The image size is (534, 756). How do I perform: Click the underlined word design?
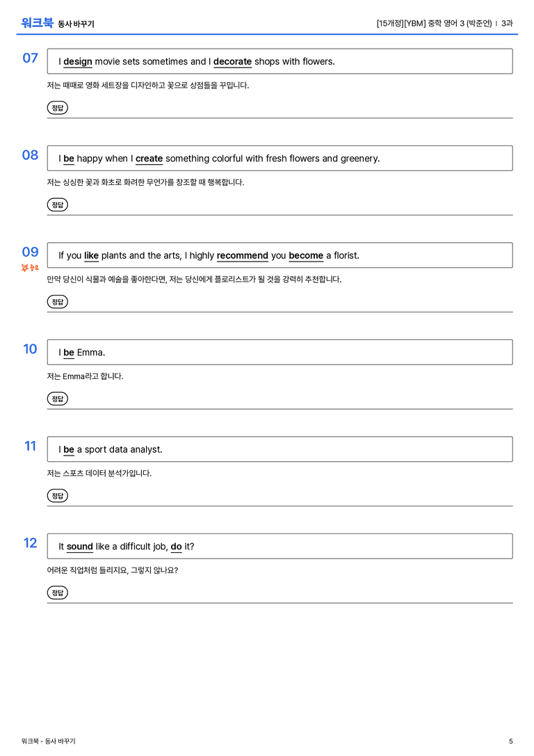[78, 62]
